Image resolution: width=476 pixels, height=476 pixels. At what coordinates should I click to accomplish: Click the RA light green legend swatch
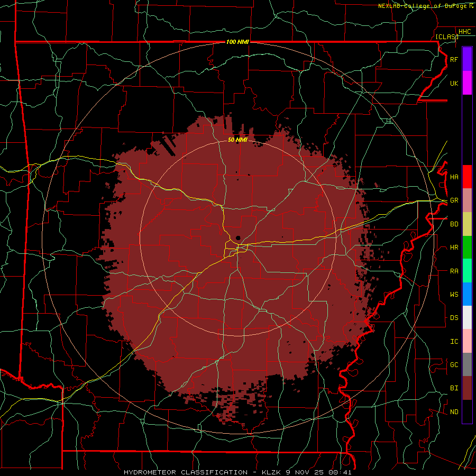tap(467, 271)
